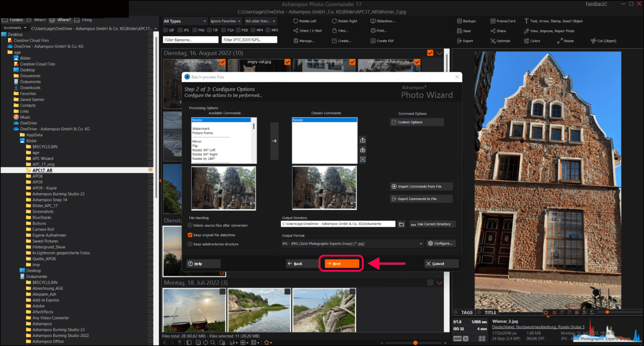
Task: Collapse the Dienstag, 16. August 2022 group
Action: click(x=440, y=53)
